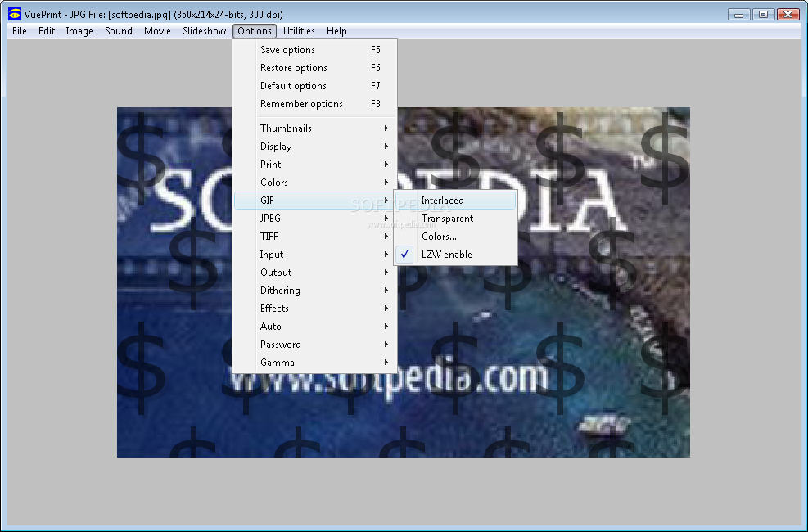Viewport: 808px width, 532px height.
Task: Expand the Gamma submenu
Action: coord(315,363)
